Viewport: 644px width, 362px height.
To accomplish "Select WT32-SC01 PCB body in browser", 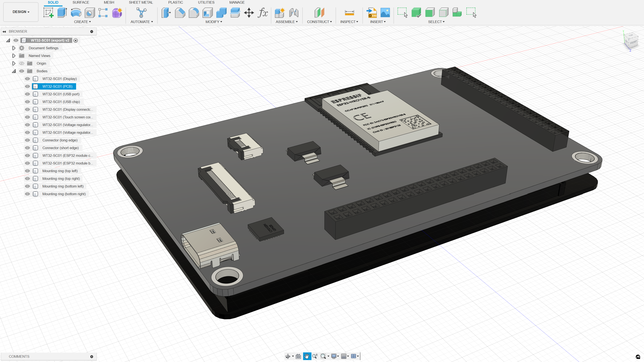I will (x=57, y=86).
